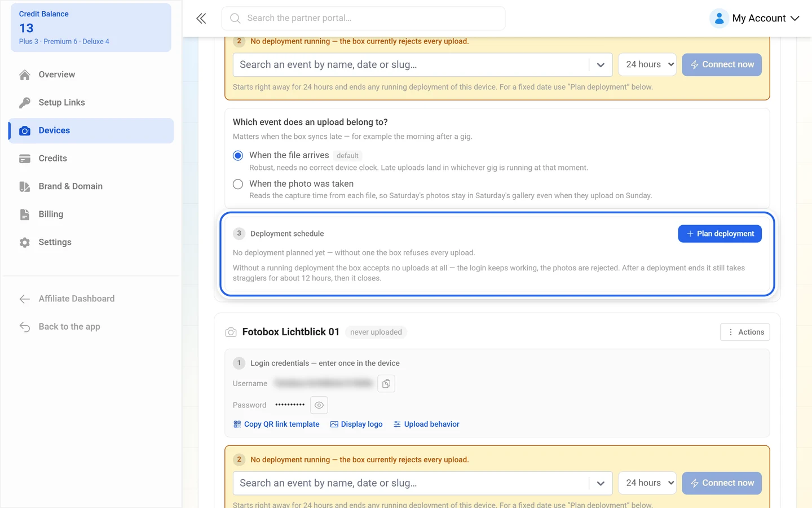
Task: Select the Devices sidebar item
Action: (91, 130)
